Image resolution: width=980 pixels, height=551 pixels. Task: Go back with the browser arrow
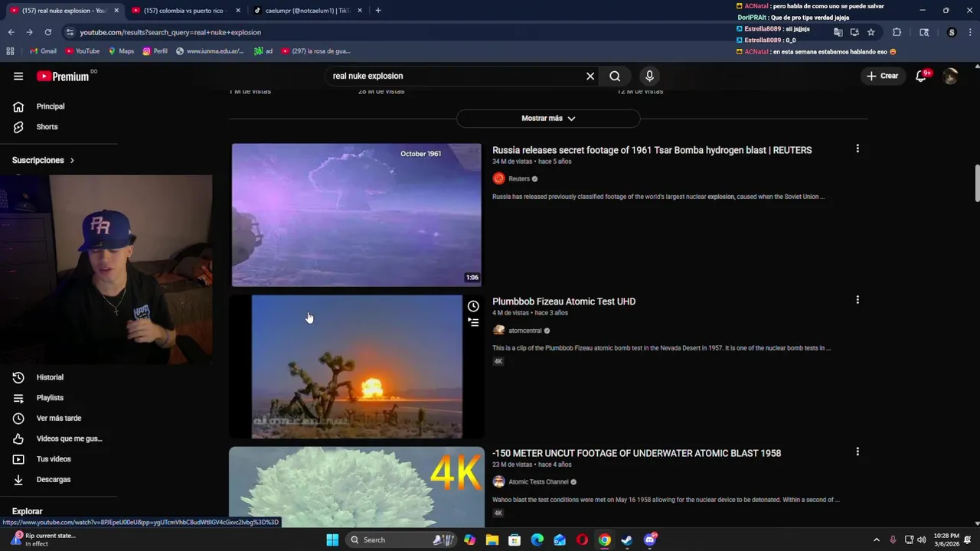[x=11, y=32]
